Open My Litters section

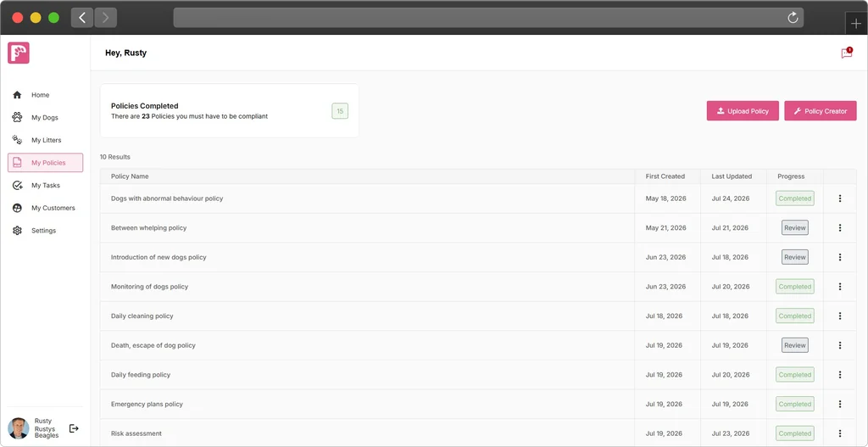click(x=46, y=140)
